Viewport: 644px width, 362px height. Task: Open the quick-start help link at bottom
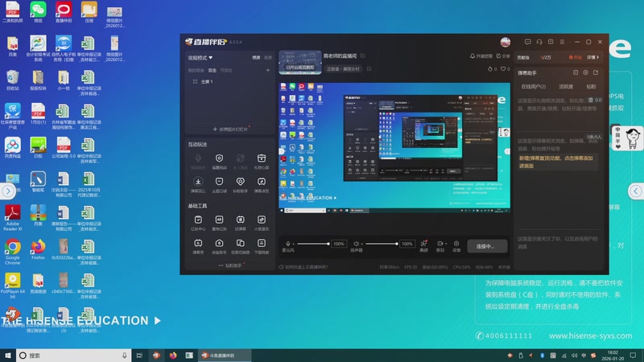pyautogui.click(x=303, y=267)
